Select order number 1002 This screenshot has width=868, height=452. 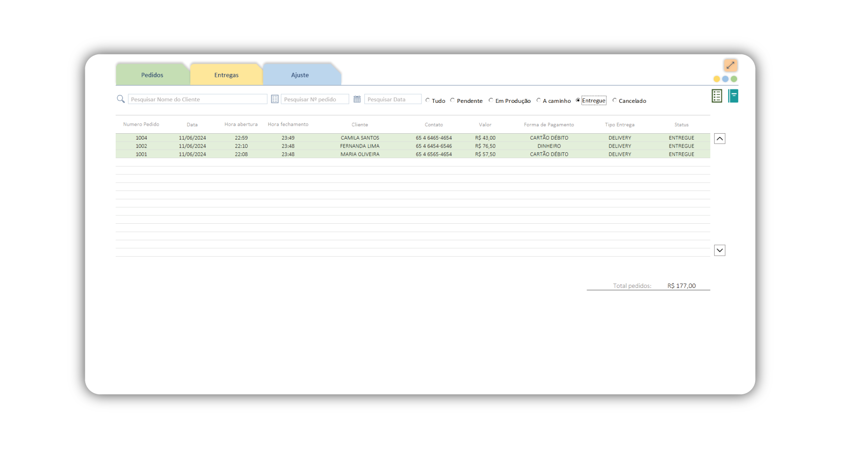[141, 146]
